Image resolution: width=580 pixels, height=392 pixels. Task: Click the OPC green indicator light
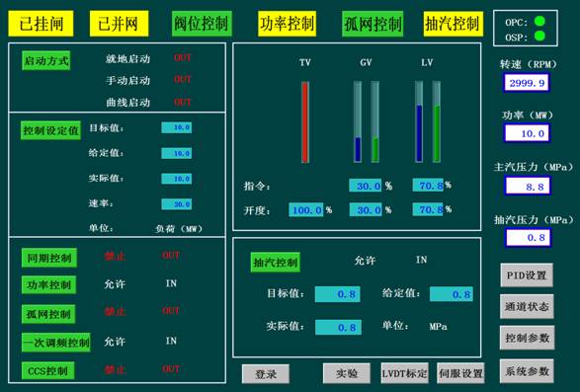tap(539, 22)
